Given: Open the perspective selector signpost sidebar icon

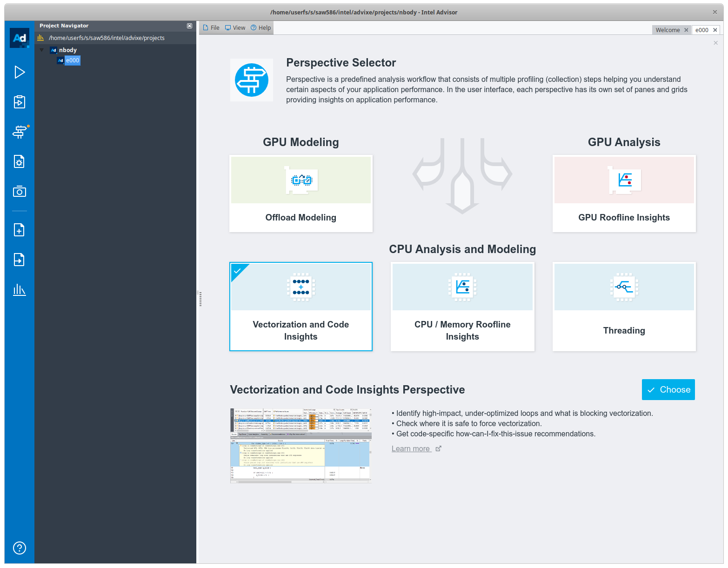Looking at the screenshot, I should (20, 132).
